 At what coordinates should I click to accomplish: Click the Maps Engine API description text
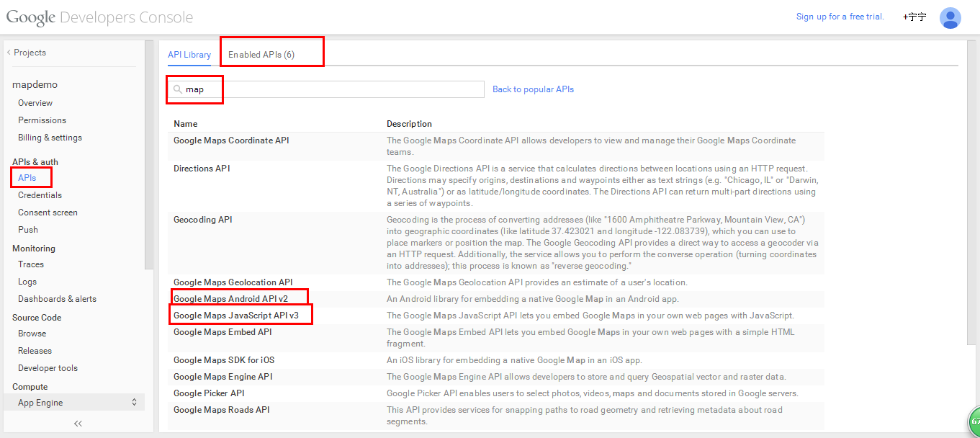coord(586,377)
